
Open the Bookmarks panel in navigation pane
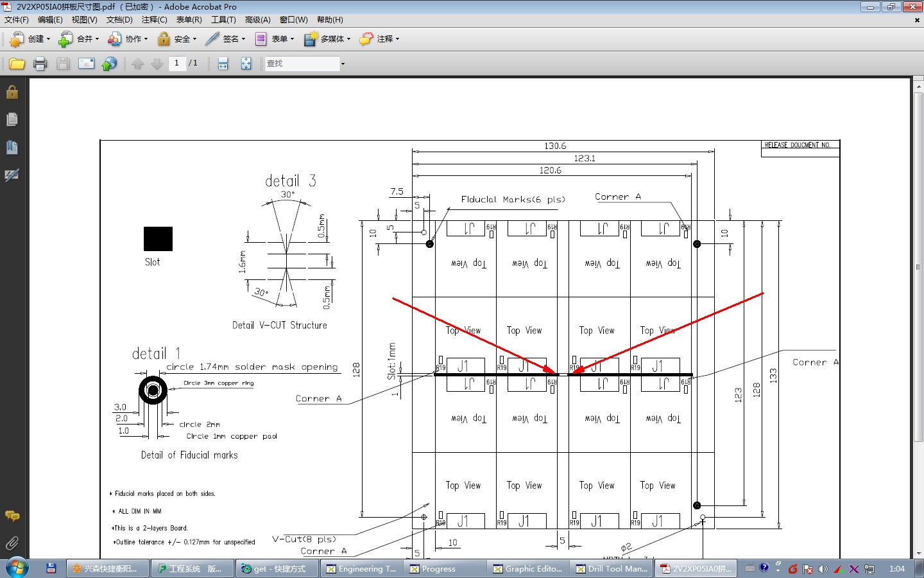[x=12, y=147]
